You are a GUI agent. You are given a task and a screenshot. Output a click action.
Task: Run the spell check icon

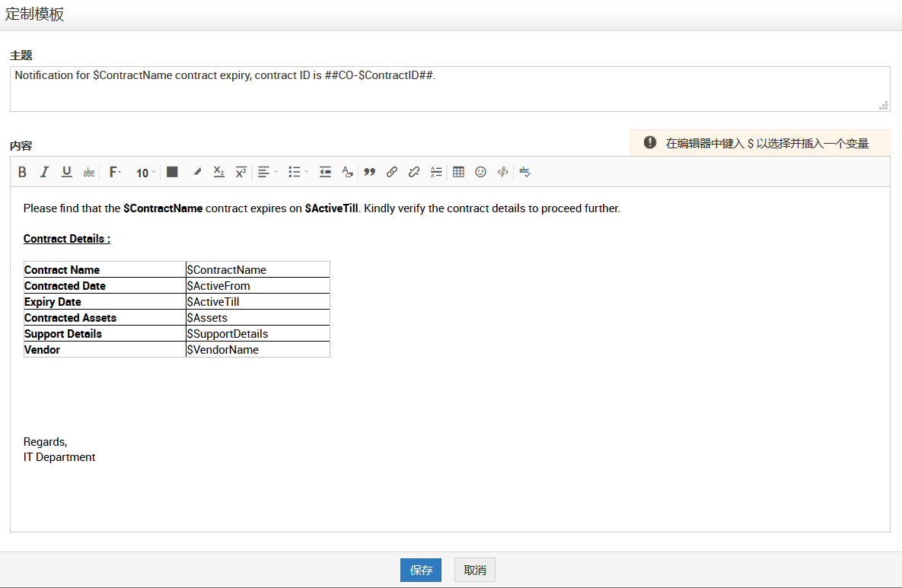tap(524, 172)
